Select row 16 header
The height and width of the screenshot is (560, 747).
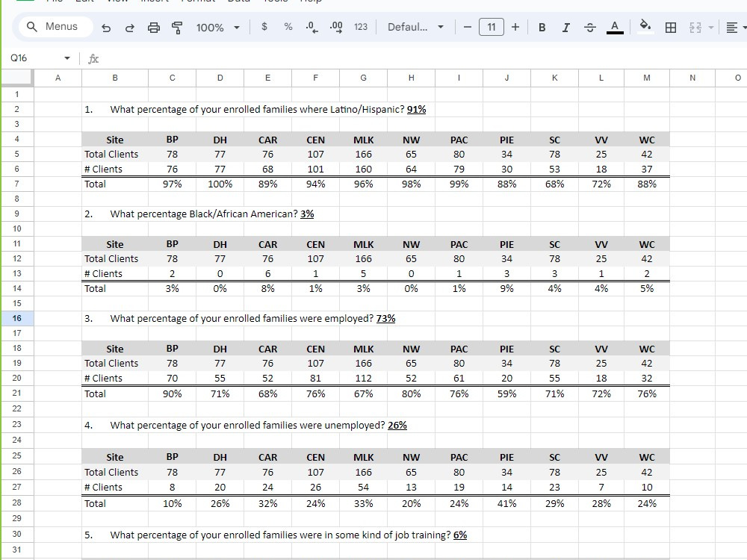coord(17,318)
